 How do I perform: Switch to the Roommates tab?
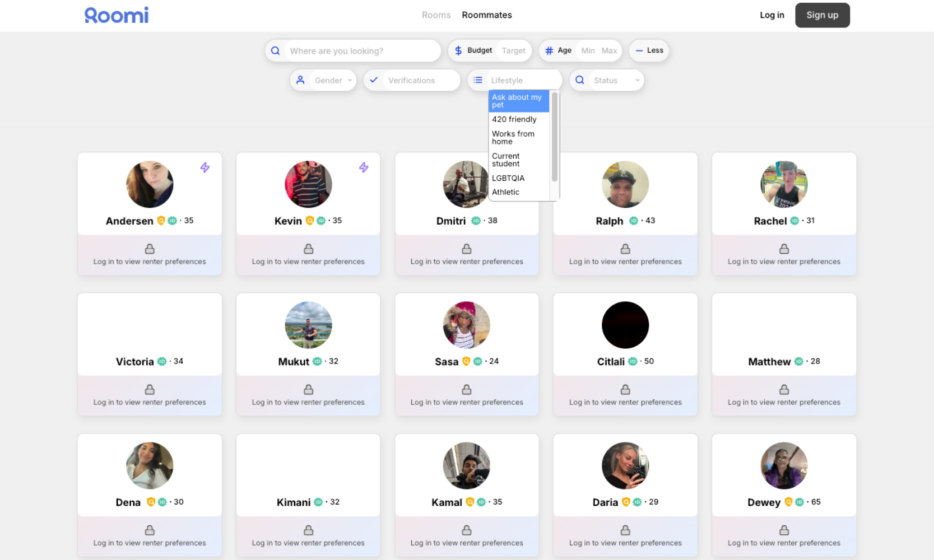(x=487, y=15)
